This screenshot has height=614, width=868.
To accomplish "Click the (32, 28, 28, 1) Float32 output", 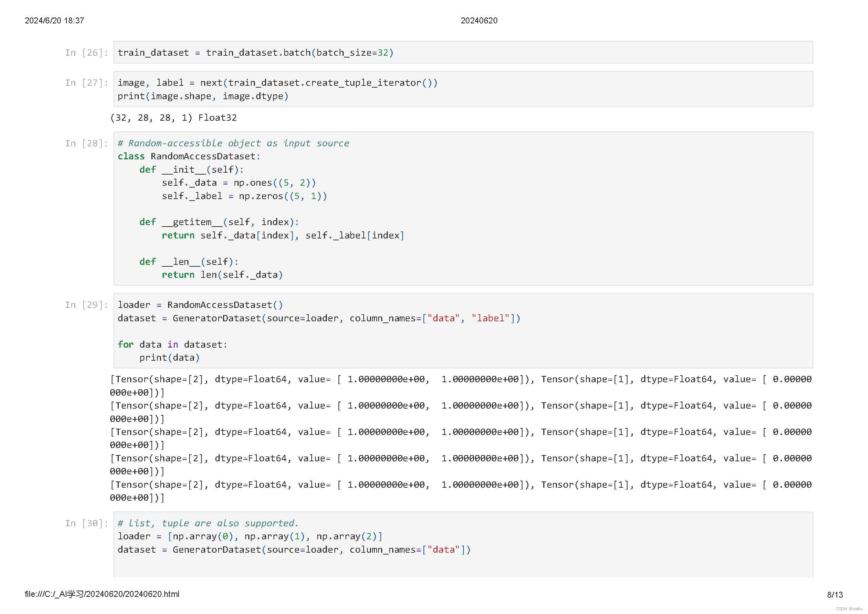I will click(173, 118).
